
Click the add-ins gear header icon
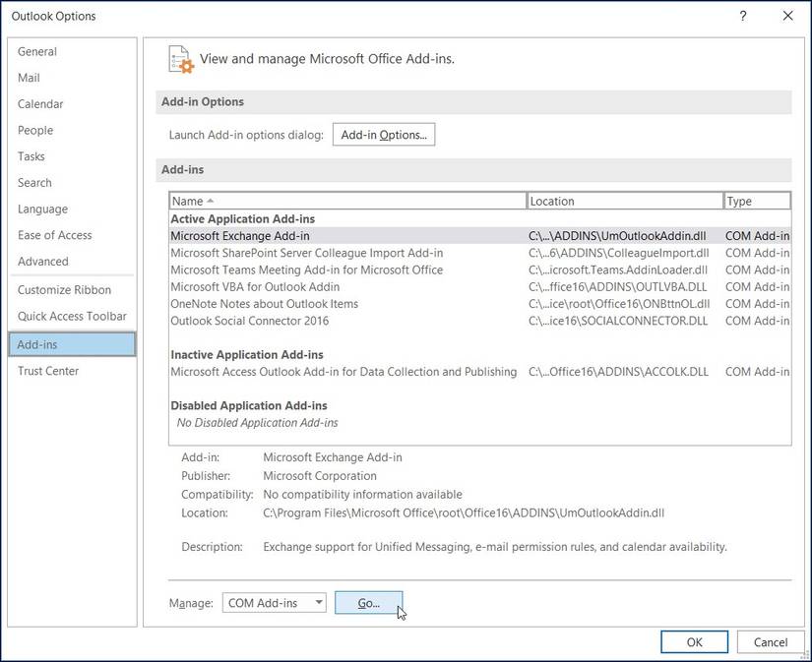pos(179,58)
